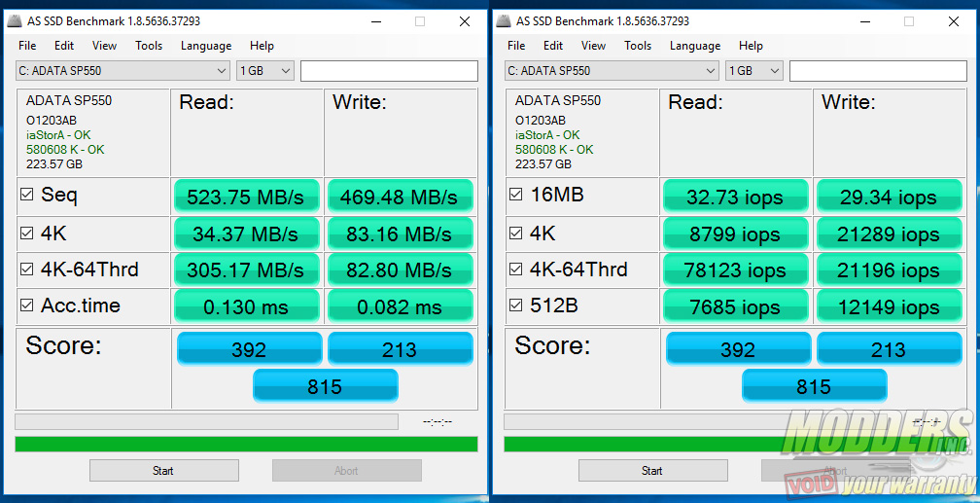This screenshot has height=503, width=980.
Task: Open Tools menu in left window
Action: (x=149, y=46)
